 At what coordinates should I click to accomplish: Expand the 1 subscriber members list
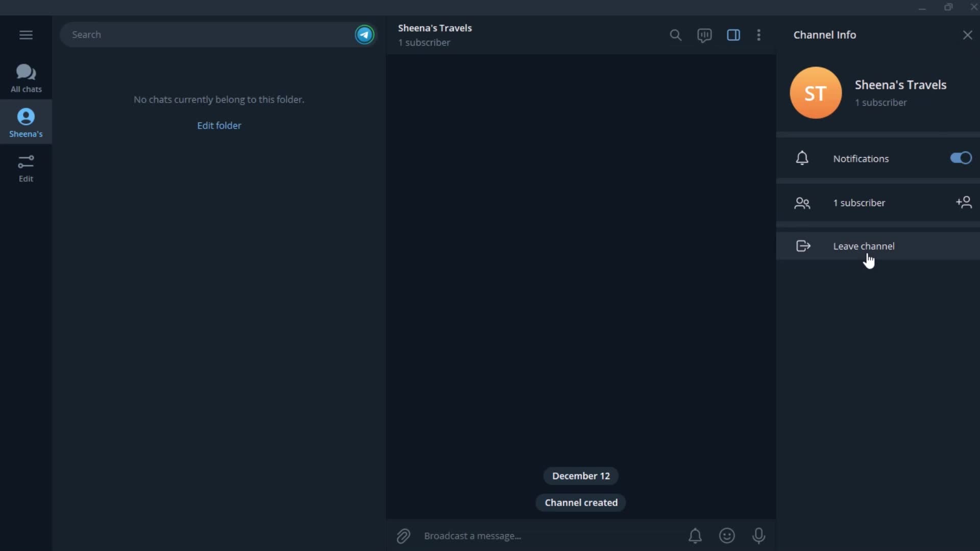(x=860, y=203)
